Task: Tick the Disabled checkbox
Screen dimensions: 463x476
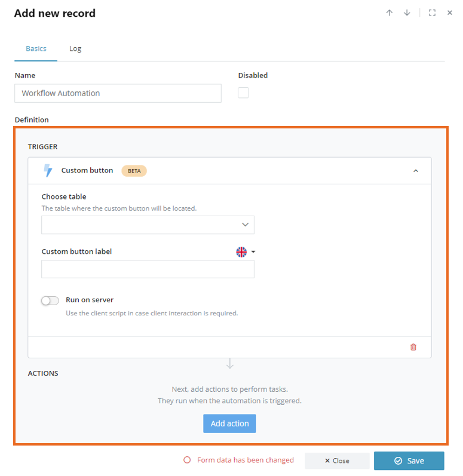Action: 243,93
